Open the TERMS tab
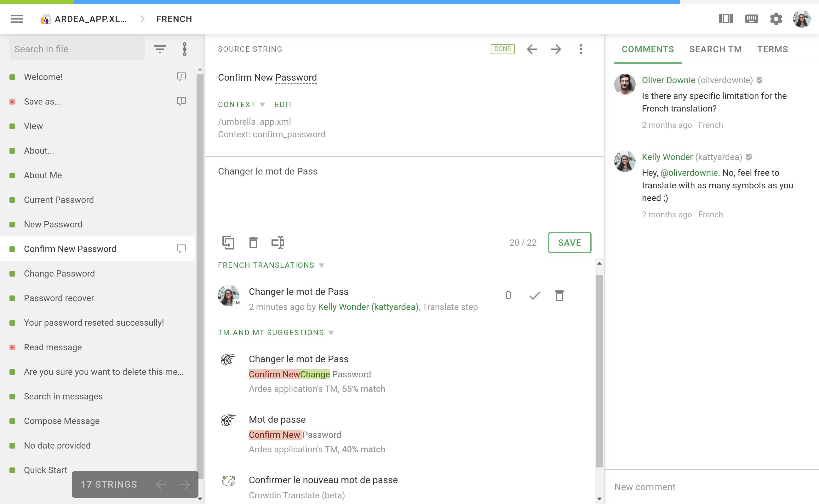Image resolution: width=819 pixels, height=504 pixels. pyautogui.click(x=773, y=49)
